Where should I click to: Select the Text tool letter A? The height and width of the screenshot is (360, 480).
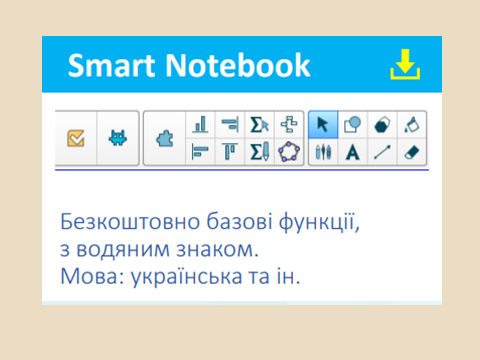click(353, 152)
